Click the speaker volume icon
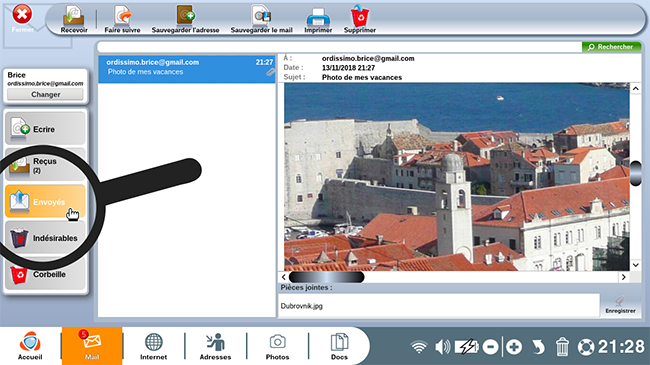The image size is (650, 365). (x=443, y=347)
